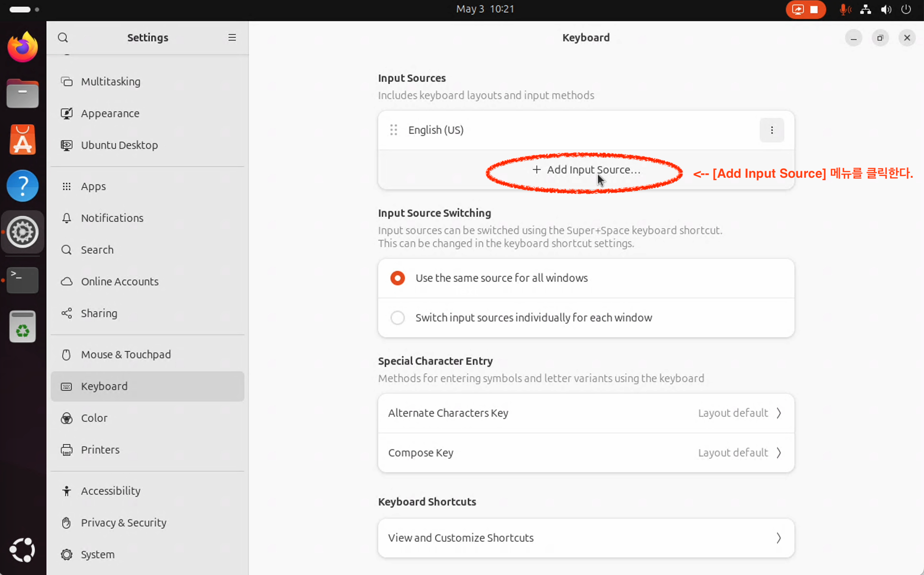Image resolution: width=924 pixels, height=575 pixels.
Task: Select Use the same source for all windows
Action: coord(397,278)
